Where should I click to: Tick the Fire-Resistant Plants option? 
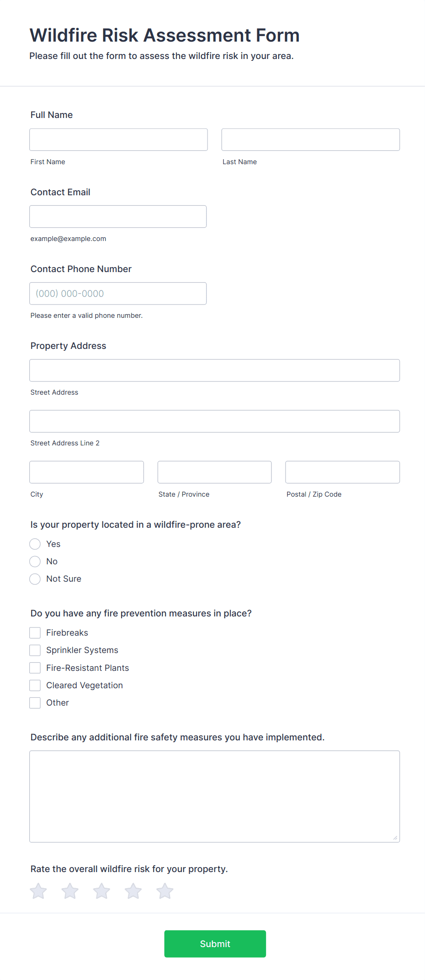[x=35, y=668]
